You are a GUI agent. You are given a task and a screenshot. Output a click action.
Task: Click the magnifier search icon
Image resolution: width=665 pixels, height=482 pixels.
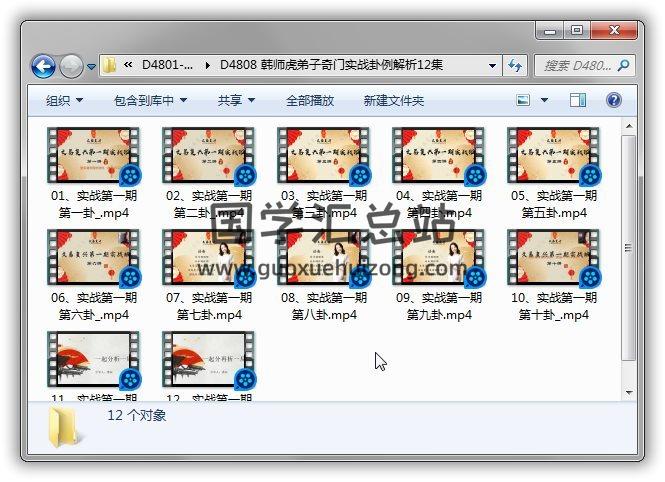pyautogui.click(x=623, y=65)
